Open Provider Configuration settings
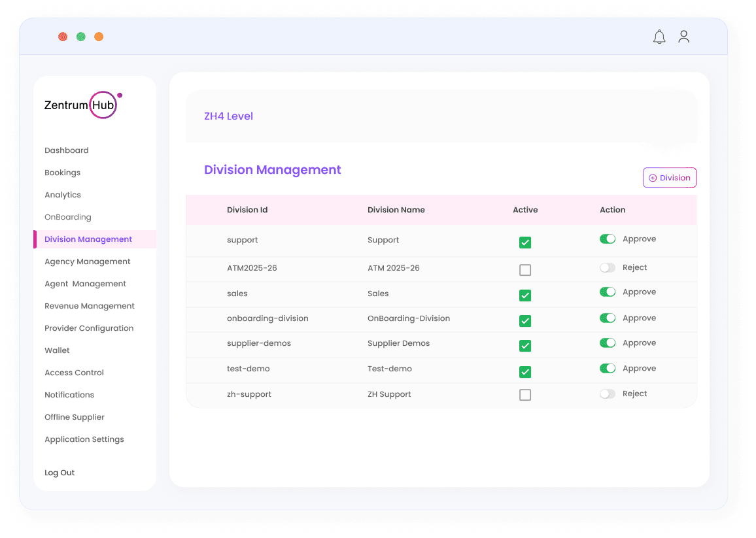This screenshot has width=756, height=538. (88, 328)
